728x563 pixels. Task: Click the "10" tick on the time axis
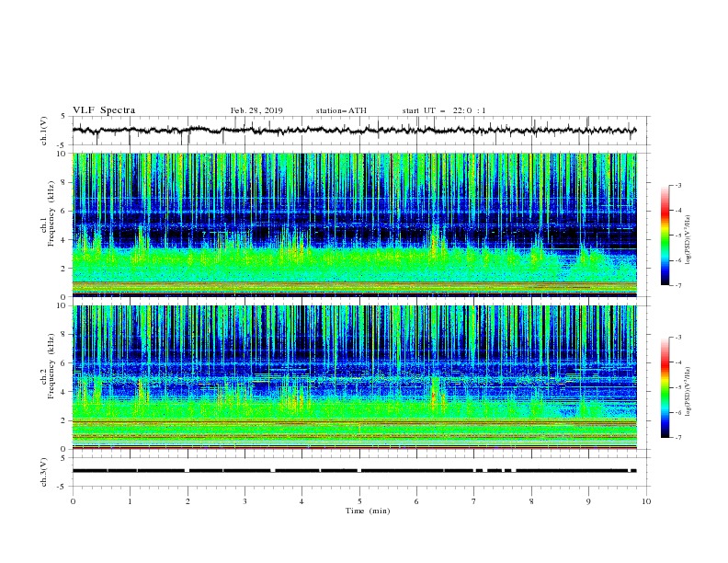[646, 501]
